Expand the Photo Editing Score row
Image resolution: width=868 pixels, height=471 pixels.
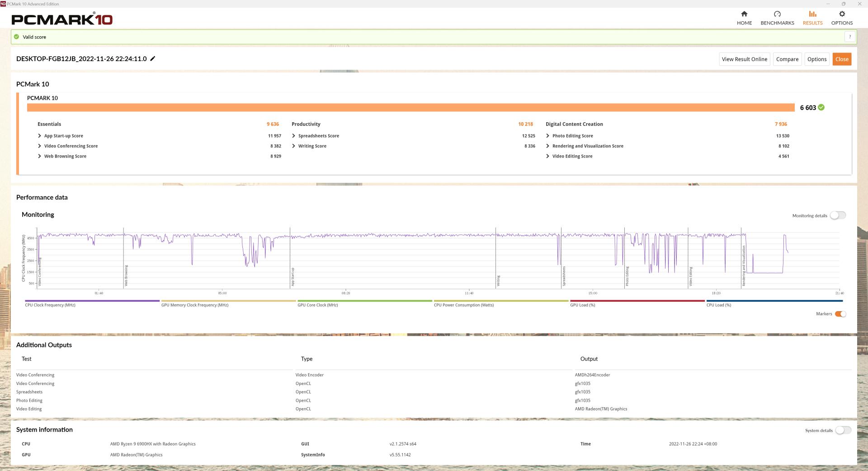click(x=548, y=136)
